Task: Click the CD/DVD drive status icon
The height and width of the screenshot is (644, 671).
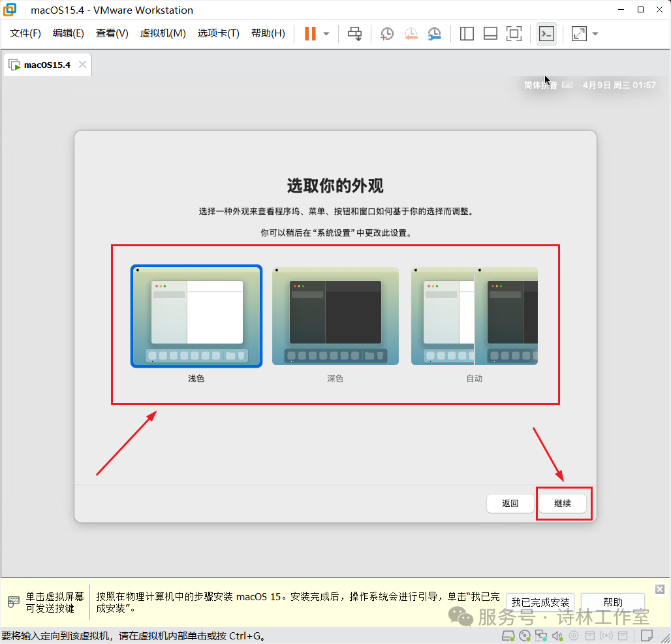Action: tap(525, 636)
